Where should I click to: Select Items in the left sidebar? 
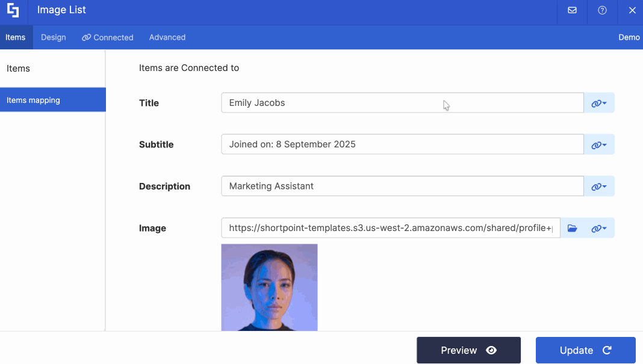(x=52, y=69)
